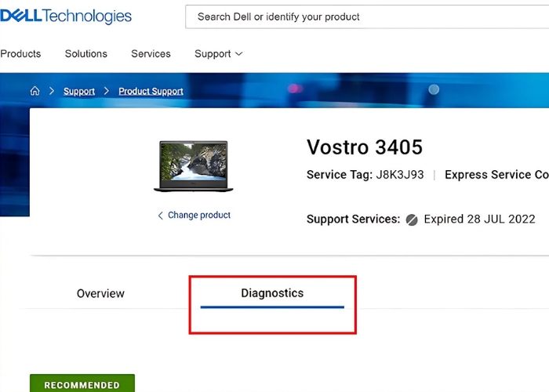Open the Products menu
This screenshot has height=392, width=549.
[x=20, y=54]
